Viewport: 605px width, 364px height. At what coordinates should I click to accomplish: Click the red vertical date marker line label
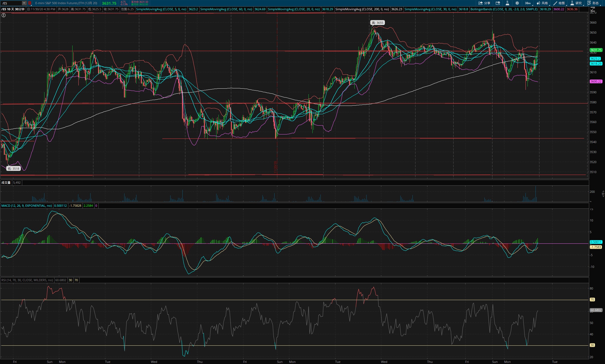click(x=275, y=167)
